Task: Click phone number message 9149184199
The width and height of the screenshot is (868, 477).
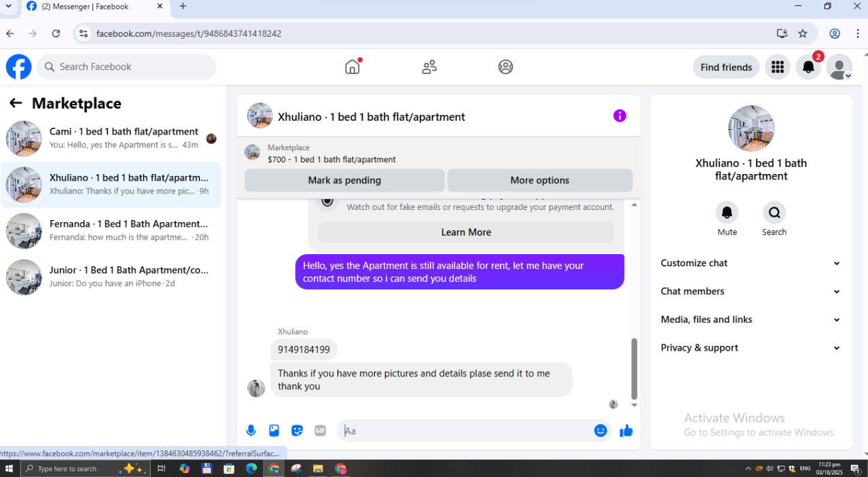Action: (304, 350)
